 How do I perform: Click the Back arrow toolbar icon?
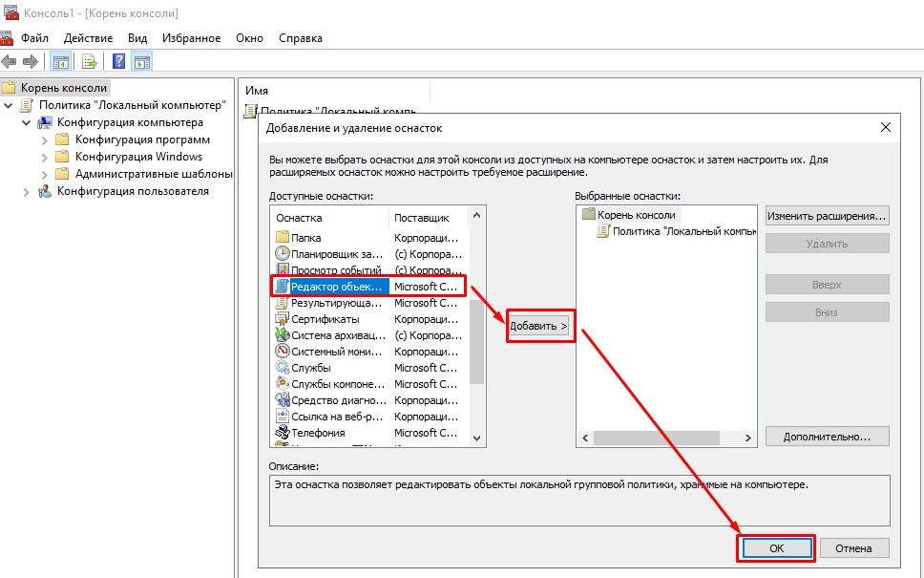point(9,61)
